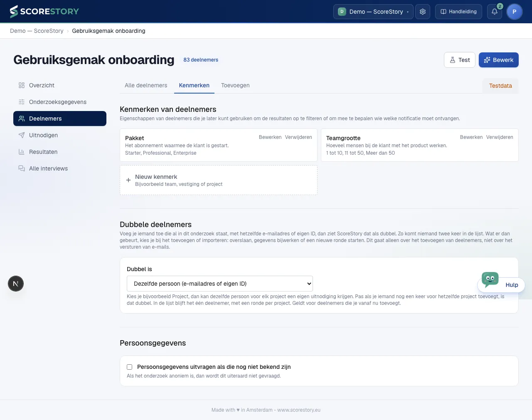Click the Hulp chat mascot icon
The height and width of the screenshot is (420, 532).
tap(490, 279)
